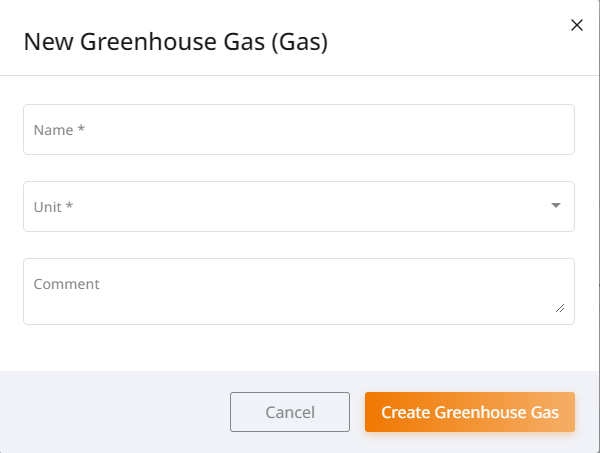Expand the Unit selection list
Image resolution: width=600 pixels, height=453 pixels.
point(556,206)
